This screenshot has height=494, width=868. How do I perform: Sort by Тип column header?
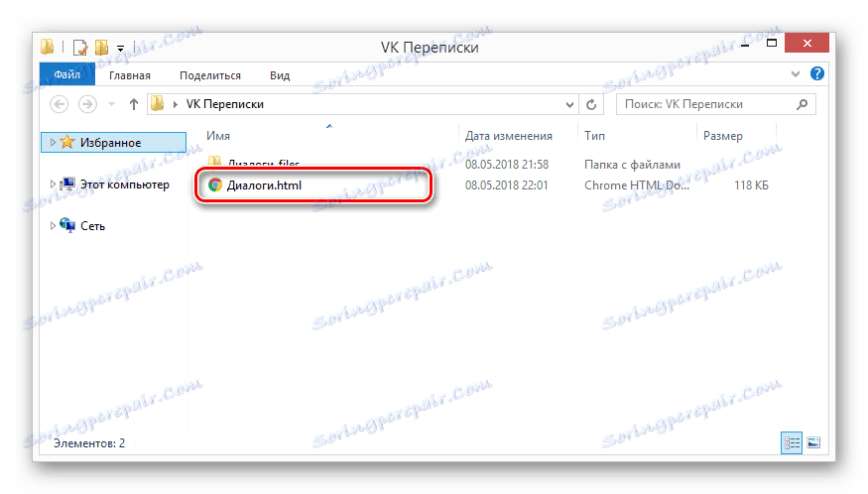coord(594,136)
